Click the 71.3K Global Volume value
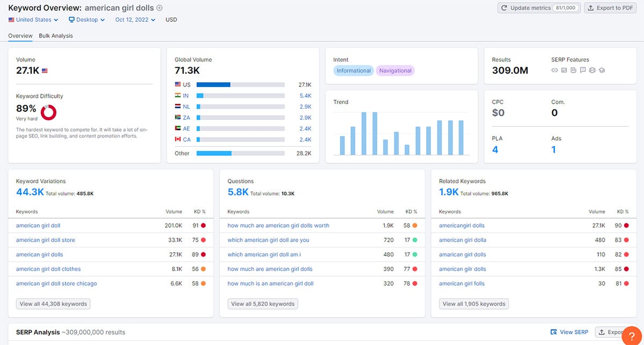The width and height of the screenshot is (644, 345). coord(187,70)
